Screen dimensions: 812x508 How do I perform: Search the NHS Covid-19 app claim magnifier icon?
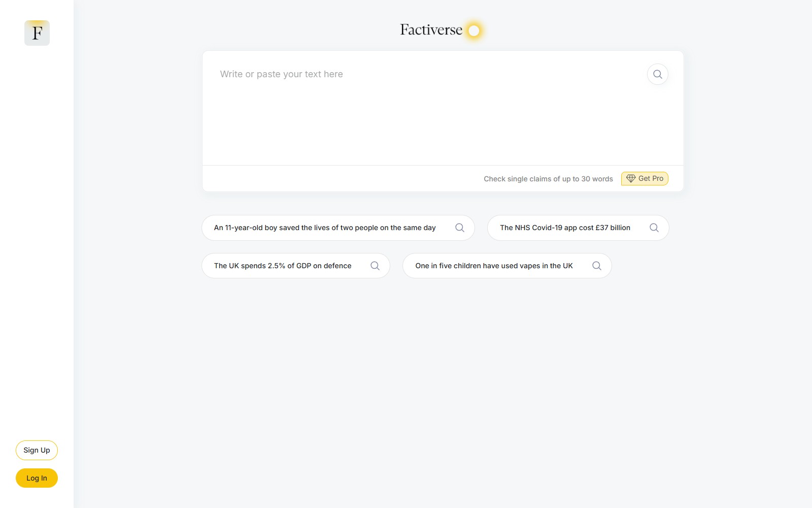tap(654, 228)
